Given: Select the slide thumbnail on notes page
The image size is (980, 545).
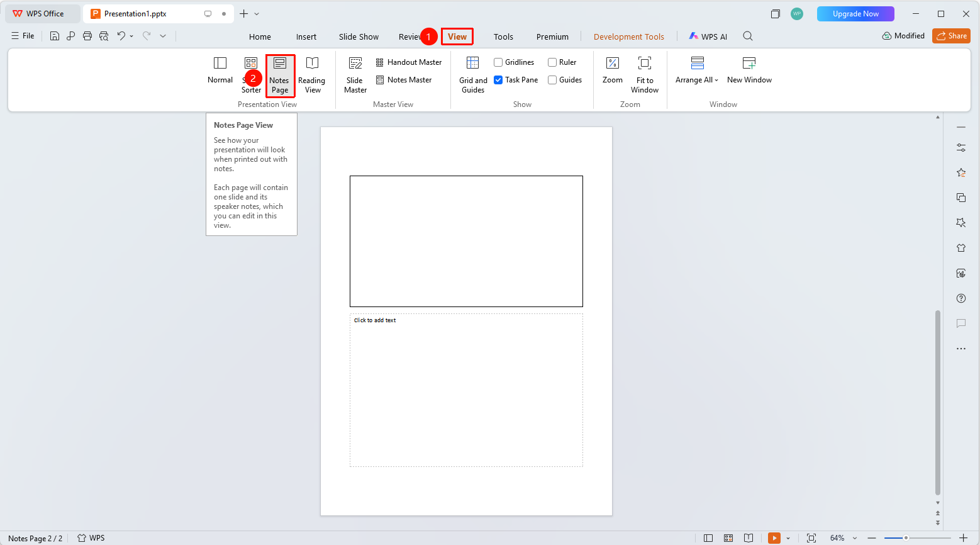Looking at the screenshot, I should [x=466, y=241].
